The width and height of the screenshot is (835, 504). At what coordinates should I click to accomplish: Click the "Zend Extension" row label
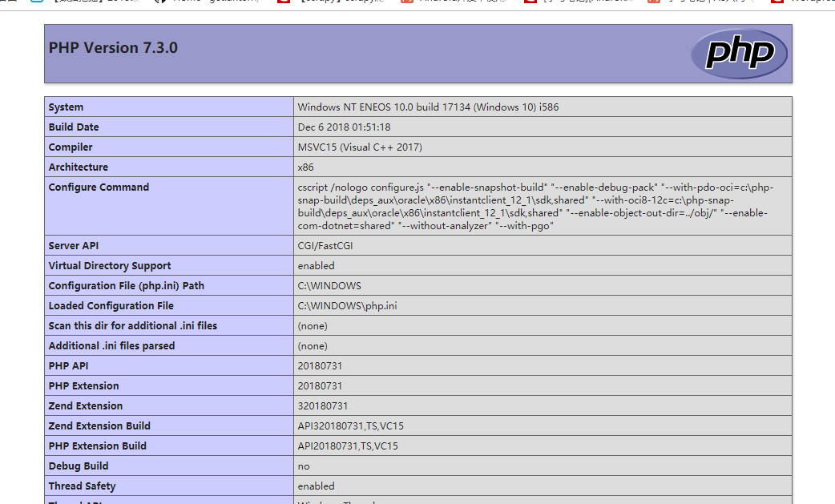[85, 406]
